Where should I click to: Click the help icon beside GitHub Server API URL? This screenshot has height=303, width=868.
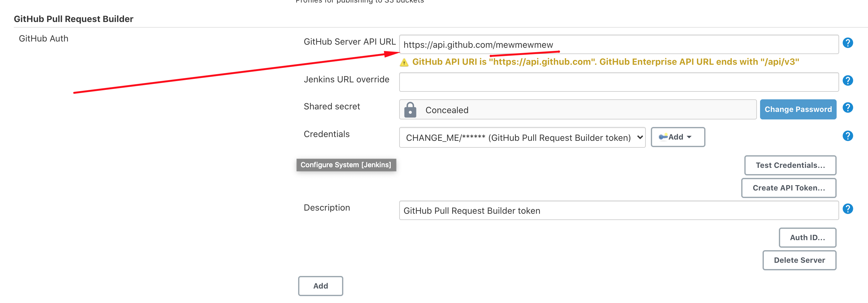click(x=848, y=43)
